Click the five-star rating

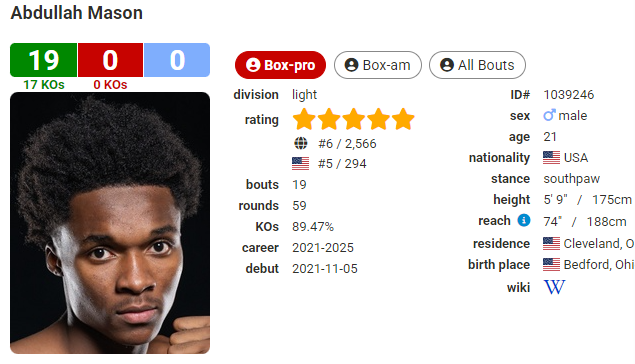coord(354,119)
